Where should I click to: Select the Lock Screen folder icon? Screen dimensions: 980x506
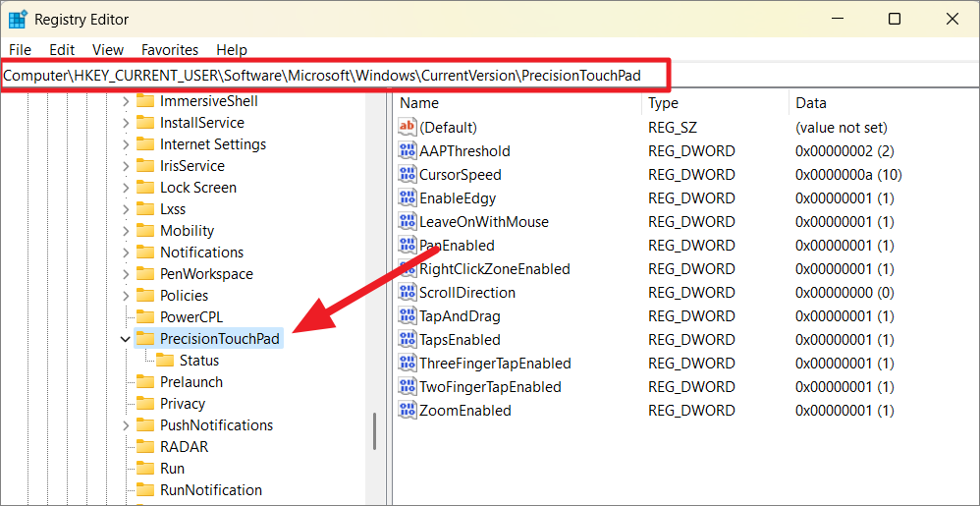point(145,188)
